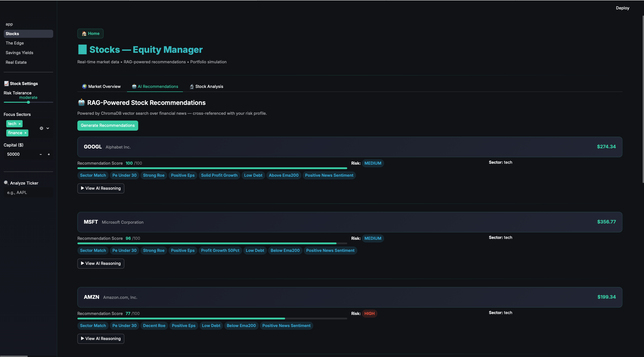644x357 pixels.
Task: Expand View AI Reasoning for MSFT
Action: coord(101,263)
